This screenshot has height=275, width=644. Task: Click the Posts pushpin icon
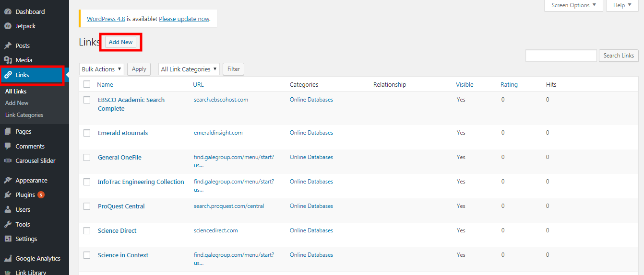(x=8, y=46)
